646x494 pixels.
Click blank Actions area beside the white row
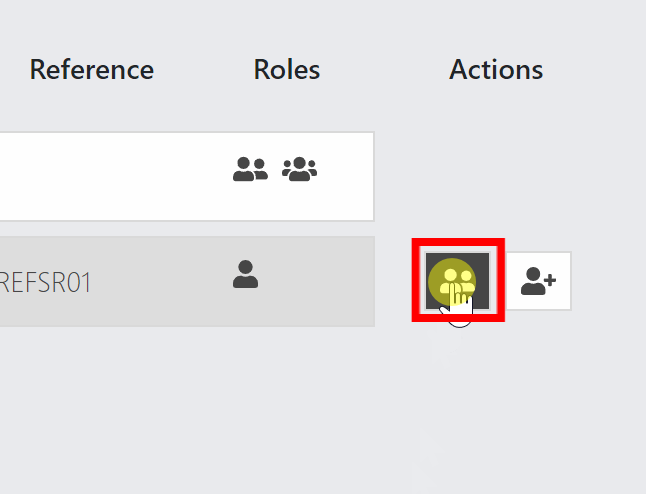coord(494,176)
